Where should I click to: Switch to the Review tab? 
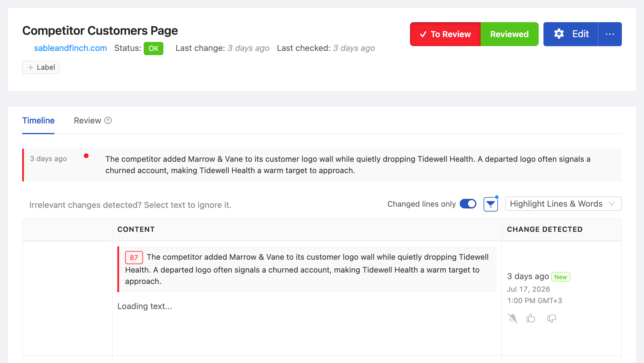(87, 120)
